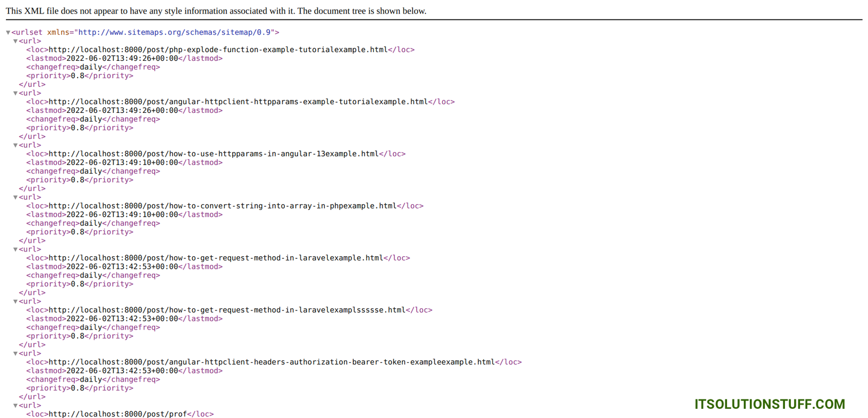Collapse the last url entry for post/prof
The width and height of the screenshot is (868, 418).
tap(16, 406)
